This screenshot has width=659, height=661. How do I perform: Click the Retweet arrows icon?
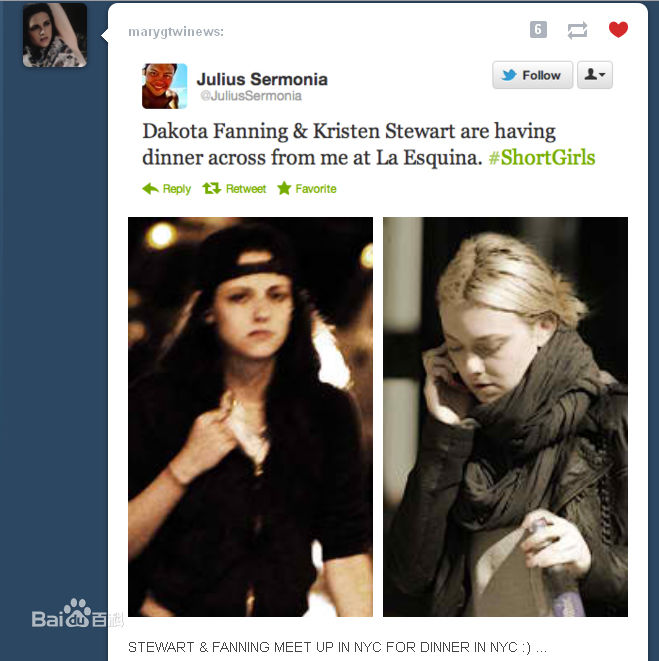(x=212, y=188)
